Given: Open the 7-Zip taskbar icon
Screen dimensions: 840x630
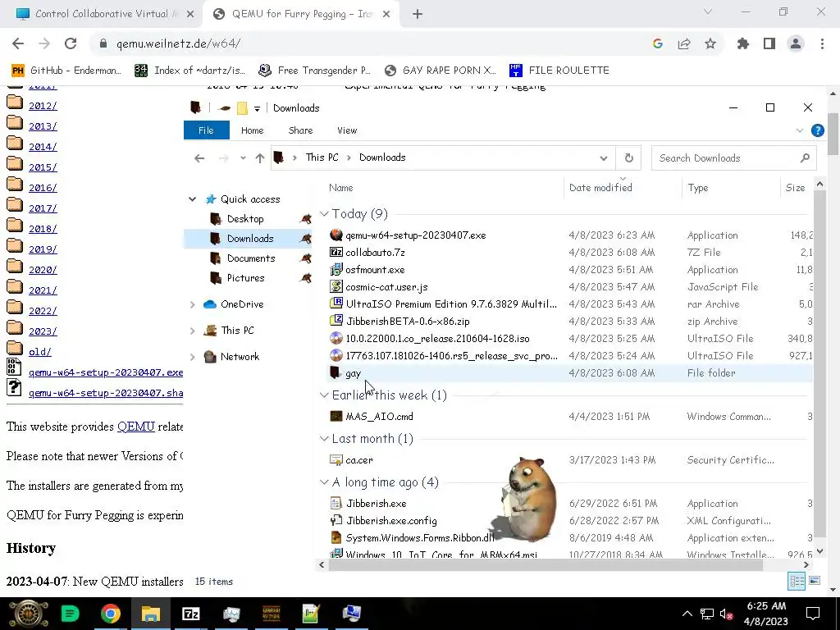Looking at the screenshot, I should (x=190, y=614).
